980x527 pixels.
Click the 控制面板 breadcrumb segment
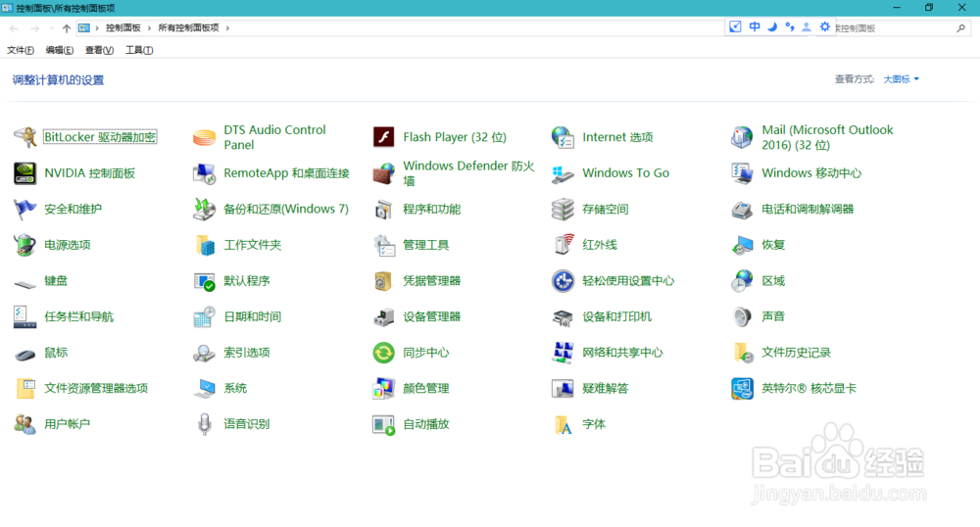coord(123,28)
